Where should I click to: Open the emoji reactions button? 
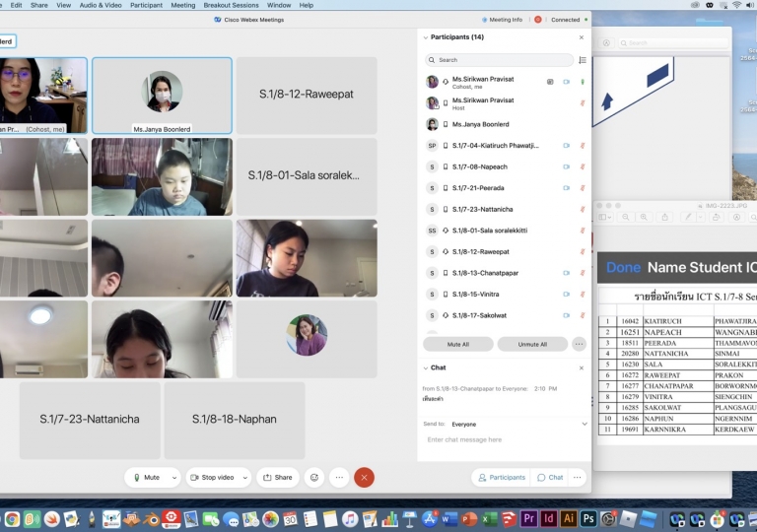tap(314, 478)
